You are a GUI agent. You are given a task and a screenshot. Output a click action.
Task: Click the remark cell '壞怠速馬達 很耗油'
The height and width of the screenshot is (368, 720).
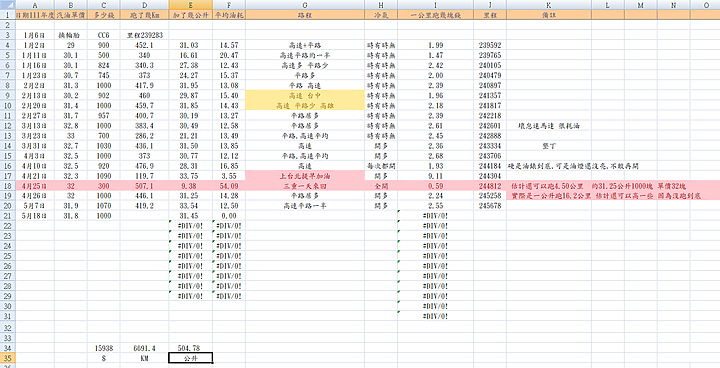[549, 126]
